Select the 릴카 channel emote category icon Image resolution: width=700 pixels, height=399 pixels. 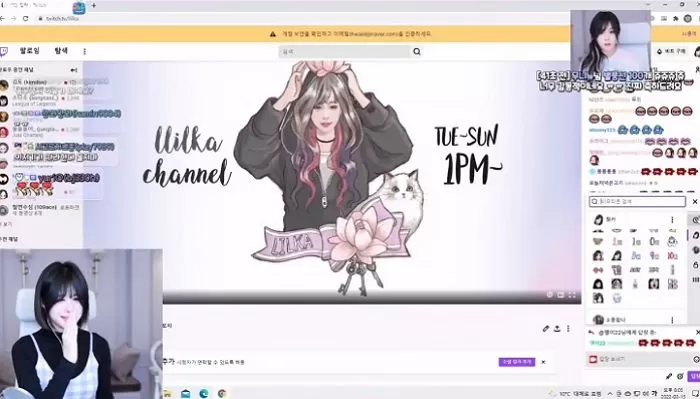(696, 235)
